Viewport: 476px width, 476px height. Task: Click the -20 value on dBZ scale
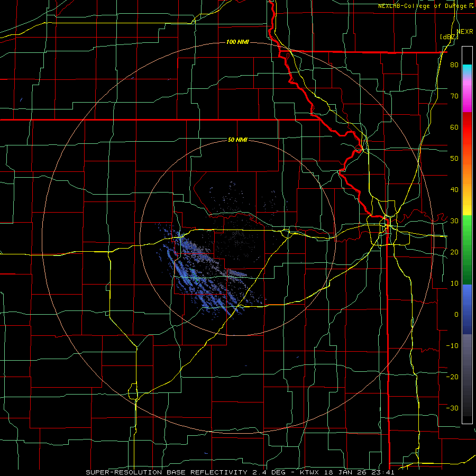(452, 377)
